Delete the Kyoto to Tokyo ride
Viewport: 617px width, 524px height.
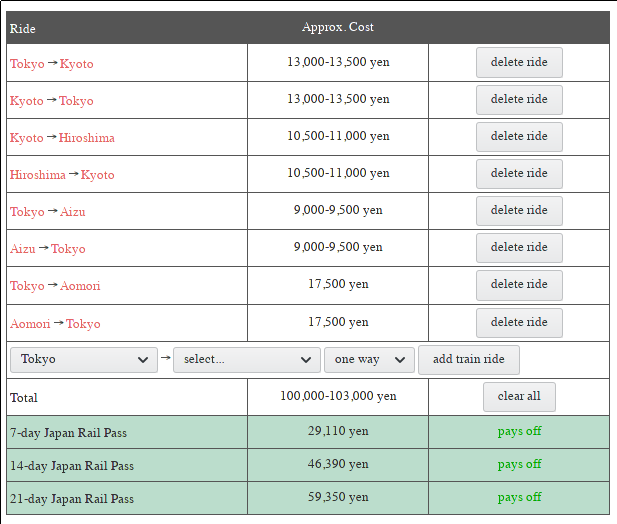(x=519, y=100)
